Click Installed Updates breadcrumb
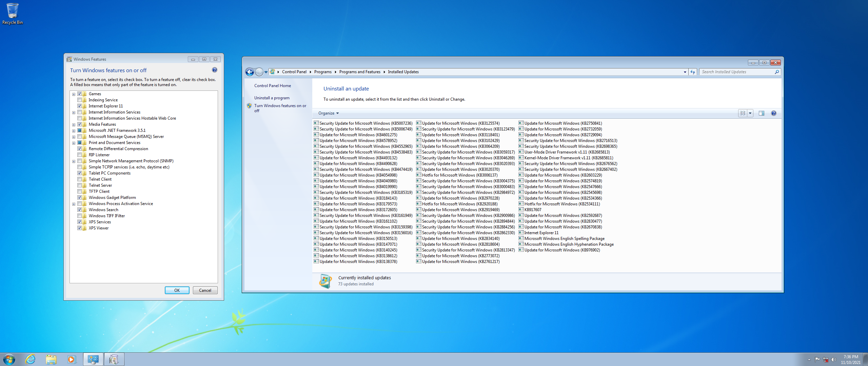Image resolution: width=868 pixels, height=366 pixels. 403,72
